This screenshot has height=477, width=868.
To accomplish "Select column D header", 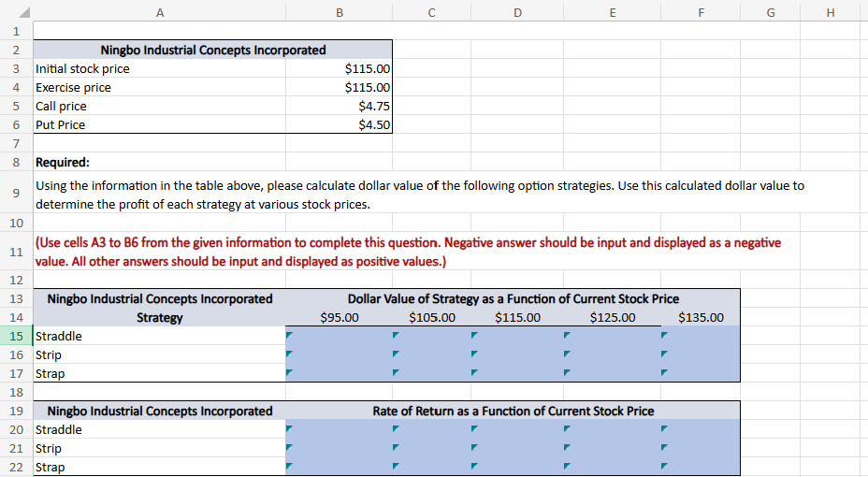I will (x=517, y=12).
